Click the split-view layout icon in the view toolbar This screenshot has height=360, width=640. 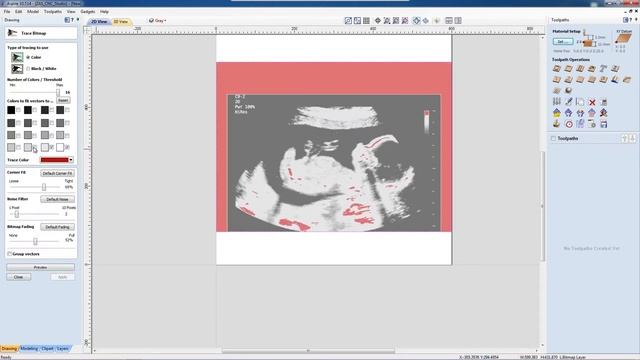pos(449,20)
